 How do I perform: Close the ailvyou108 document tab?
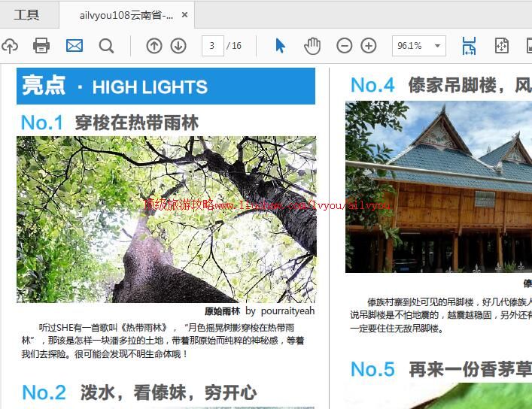click(186, 15)
